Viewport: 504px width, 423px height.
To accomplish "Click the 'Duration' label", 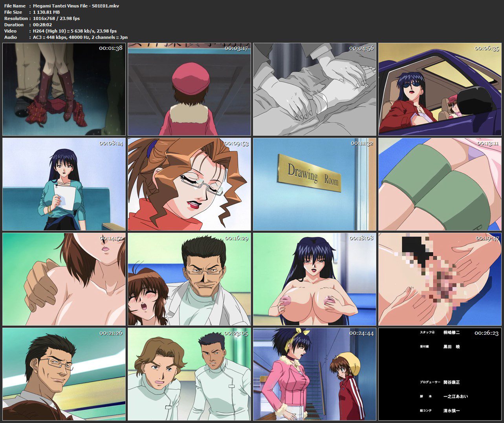I will (14, 25).
